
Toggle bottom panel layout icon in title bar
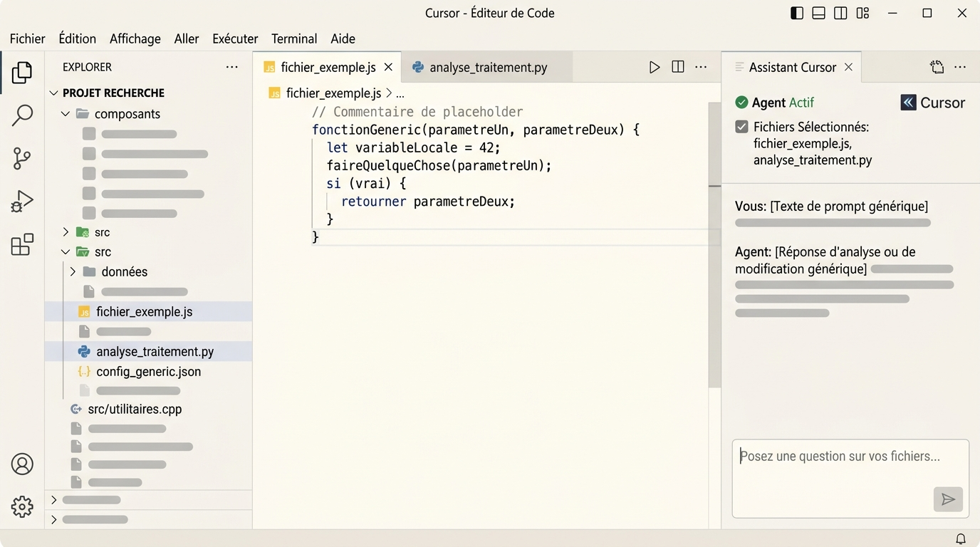pyautogui.click(x=819, y=14)
